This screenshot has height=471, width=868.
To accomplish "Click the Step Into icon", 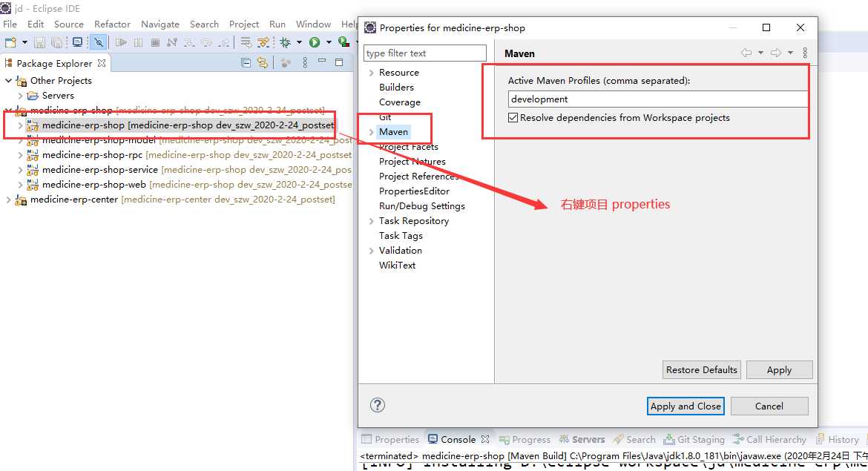I will (189, 42).
